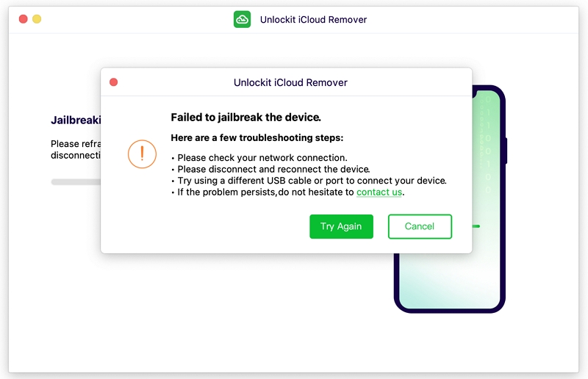The height and width of the screenshot is (379, 588).
Task: Select 'Please check your network connection.' line
Action: (x=262, y=158)
